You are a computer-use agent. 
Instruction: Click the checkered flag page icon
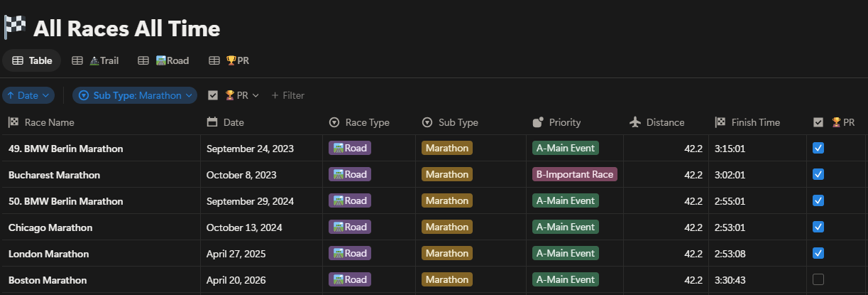[x=15, y=27]
